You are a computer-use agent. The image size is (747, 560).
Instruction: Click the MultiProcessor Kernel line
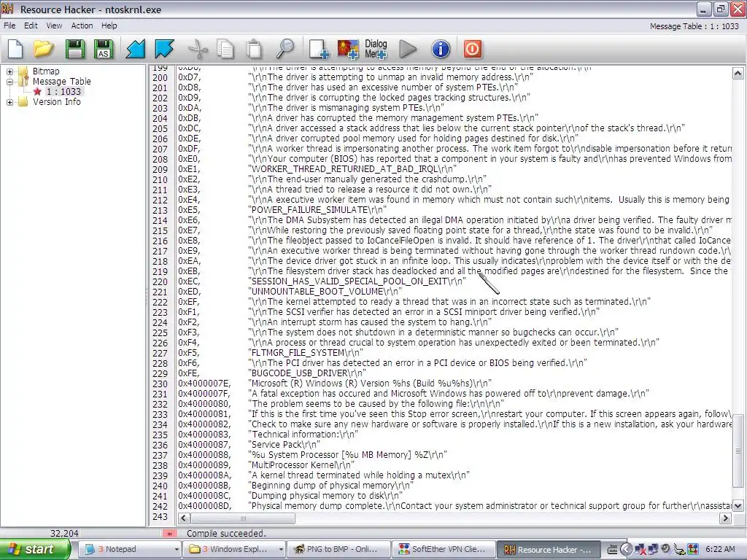pyautogui.click(x=301, y=464)
